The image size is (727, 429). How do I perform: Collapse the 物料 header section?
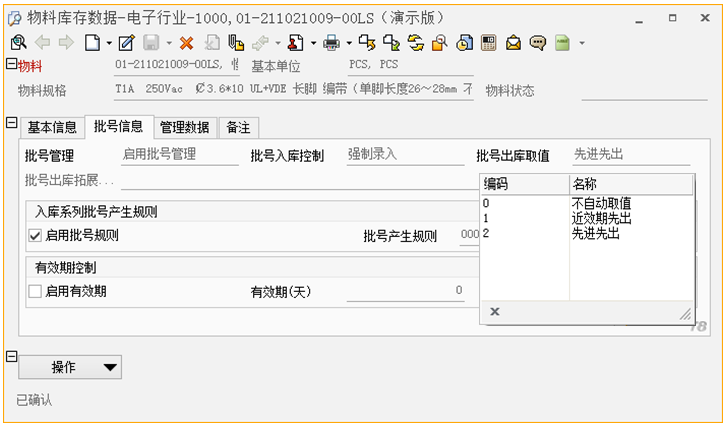[x=10, y=65]
